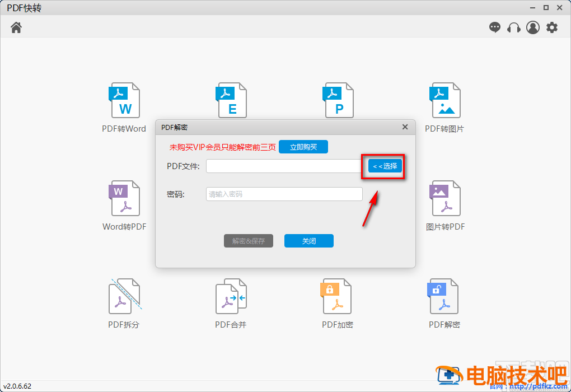Click the 解密&保存 button

pos(249,241)
